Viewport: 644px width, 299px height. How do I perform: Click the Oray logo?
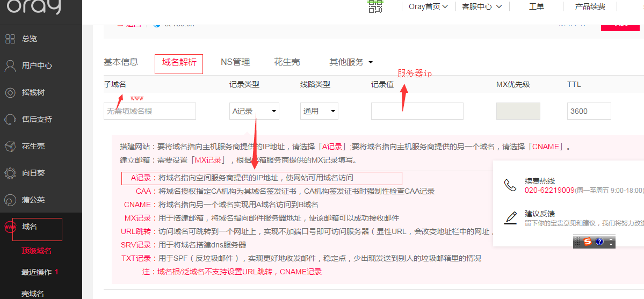34,7
